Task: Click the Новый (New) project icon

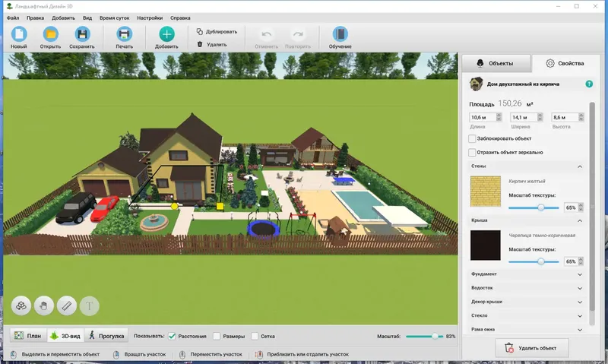Action: [x=18, y=34]
